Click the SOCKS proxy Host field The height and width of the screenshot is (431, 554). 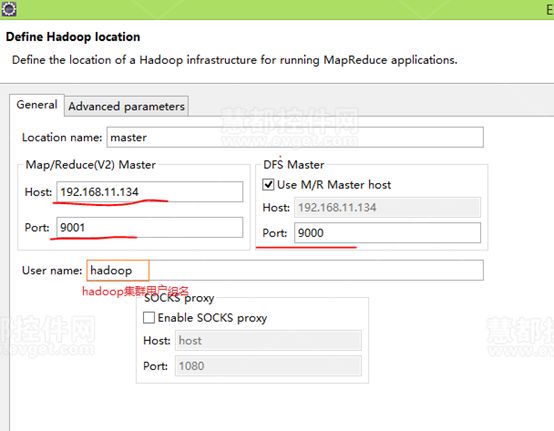(x=268, y=341)
